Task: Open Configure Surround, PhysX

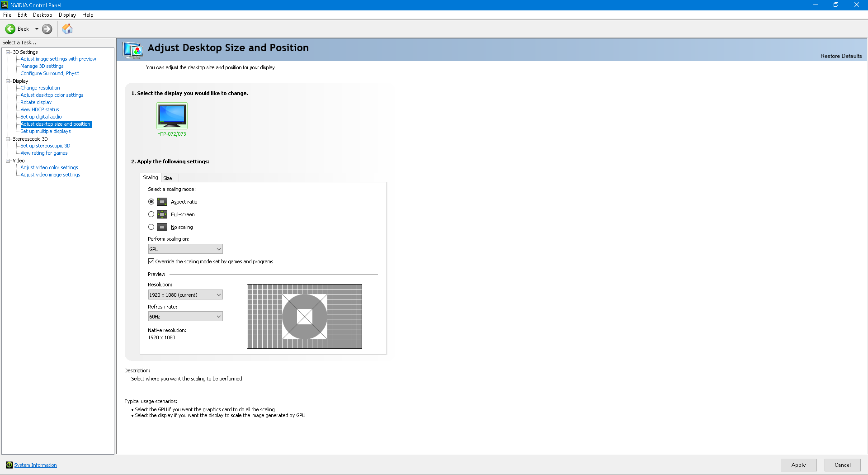Action: [50, 73]
